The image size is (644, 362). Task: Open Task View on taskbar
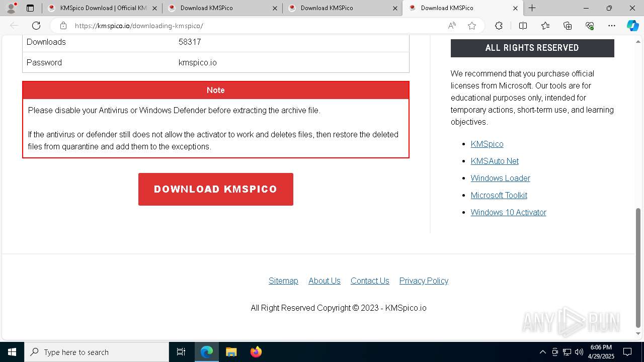(181, 352)
